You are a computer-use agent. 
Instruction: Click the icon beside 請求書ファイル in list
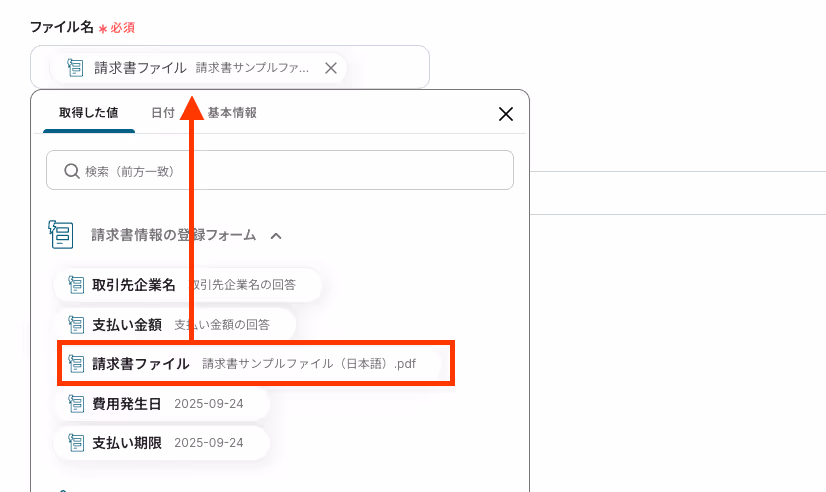[76, 364]
